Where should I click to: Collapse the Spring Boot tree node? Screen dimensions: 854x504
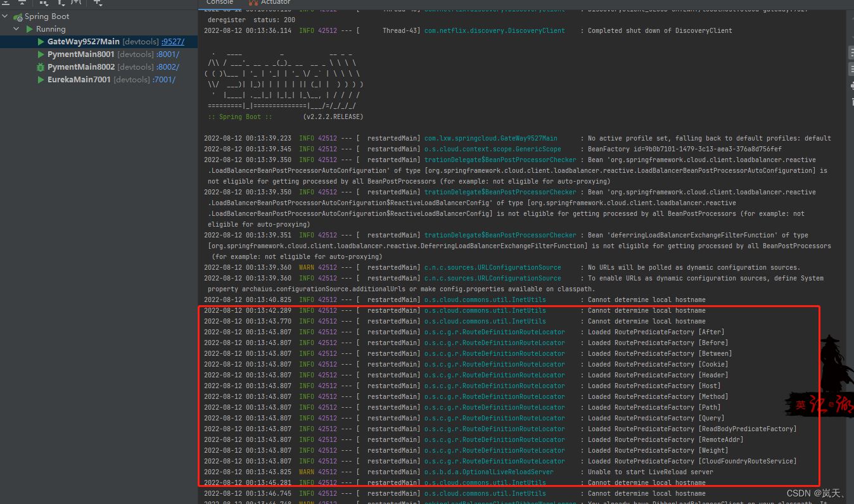pos(6,16)
